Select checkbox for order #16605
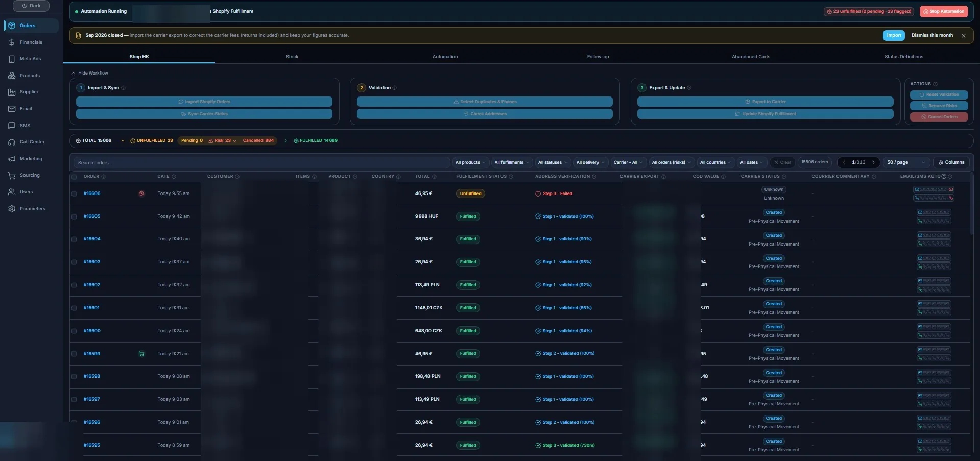This screenshot has height=461, width=980. point(74,217)
